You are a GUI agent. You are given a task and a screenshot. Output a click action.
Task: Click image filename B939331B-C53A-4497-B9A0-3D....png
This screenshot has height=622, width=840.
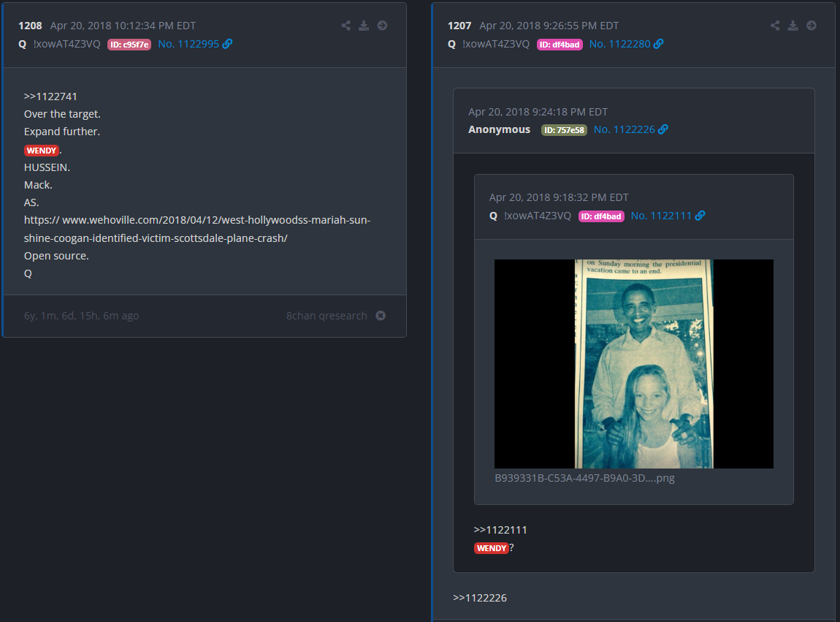[x=584, y=478]
